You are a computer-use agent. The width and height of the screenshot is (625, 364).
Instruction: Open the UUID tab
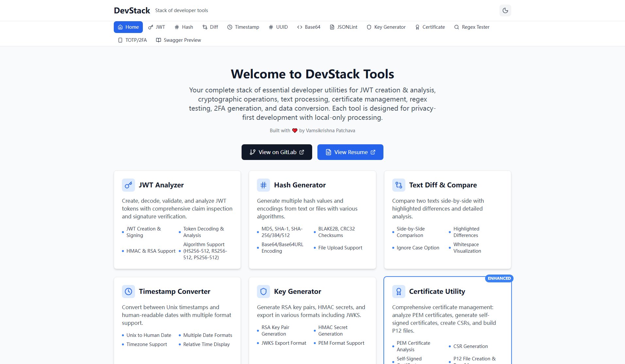pos(278,27)
